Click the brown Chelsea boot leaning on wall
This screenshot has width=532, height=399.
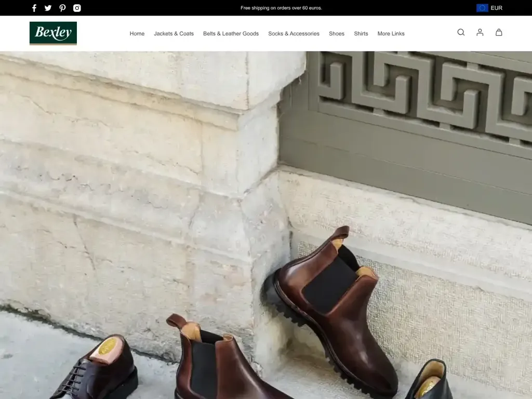pos(332,307)
